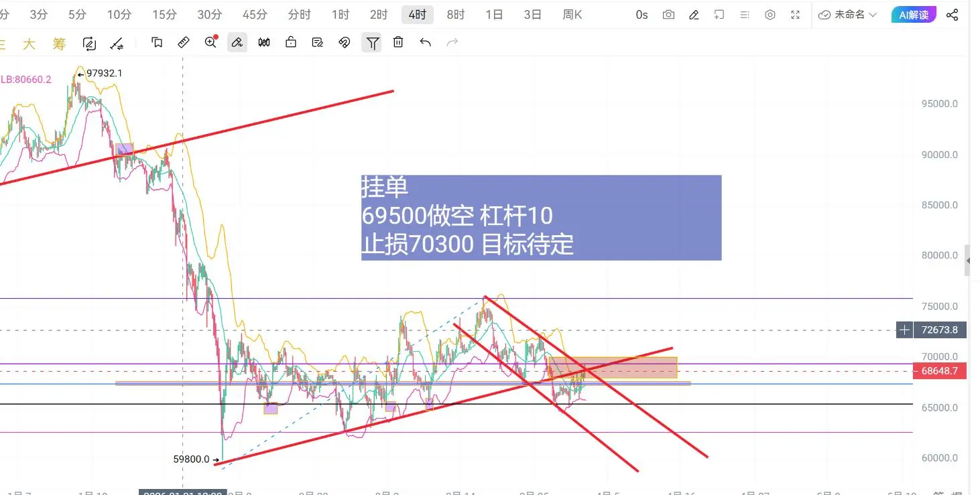Click the note edit icon
Viewport: 980px width, 495px height.
tap(318, 43)
